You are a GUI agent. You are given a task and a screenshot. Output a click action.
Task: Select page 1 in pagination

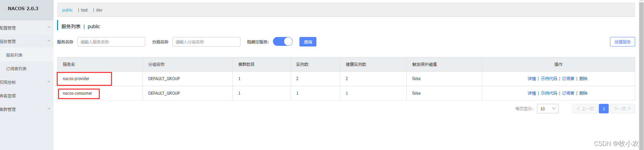point(604,109)
